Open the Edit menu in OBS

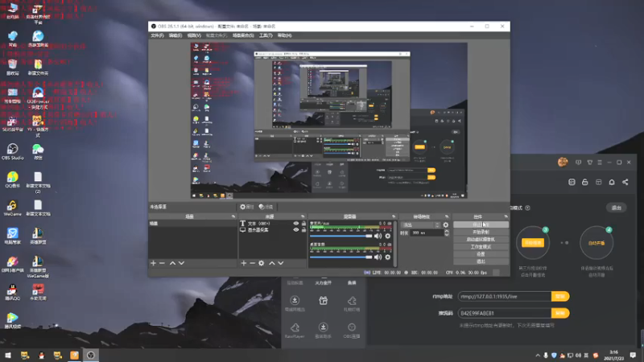pyautogui.click(x=175, y=35)
